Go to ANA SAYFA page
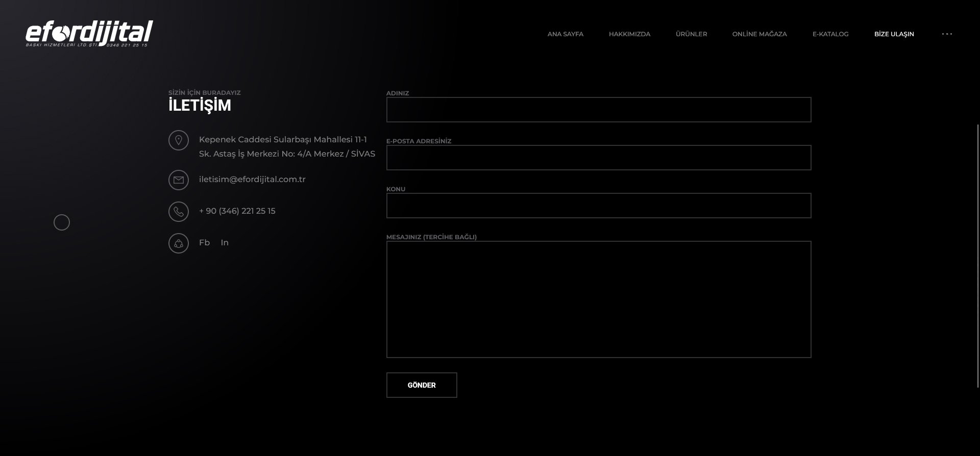Screen dimensions: 980x456 click(565, 34)
